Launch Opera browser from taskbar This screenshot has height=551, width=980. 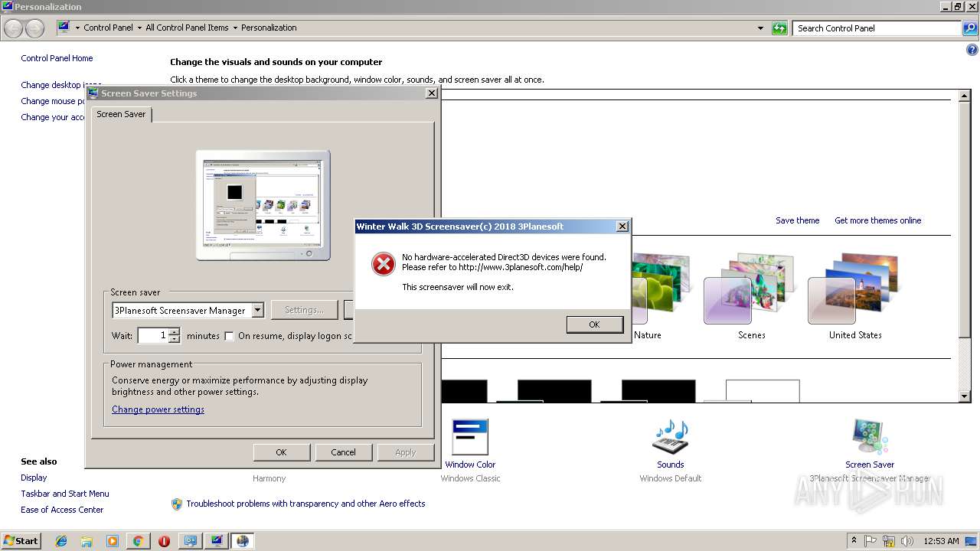[164, 541]
